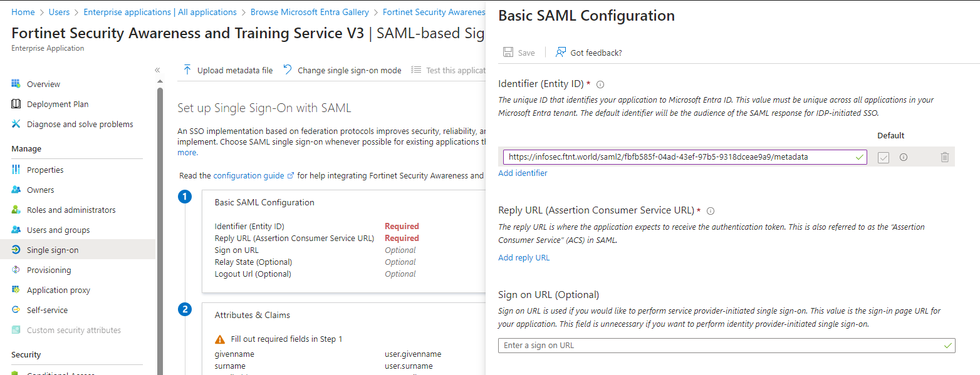Click the user.surname value
Viewport: 980px width, 375px height.
[409, 366]
